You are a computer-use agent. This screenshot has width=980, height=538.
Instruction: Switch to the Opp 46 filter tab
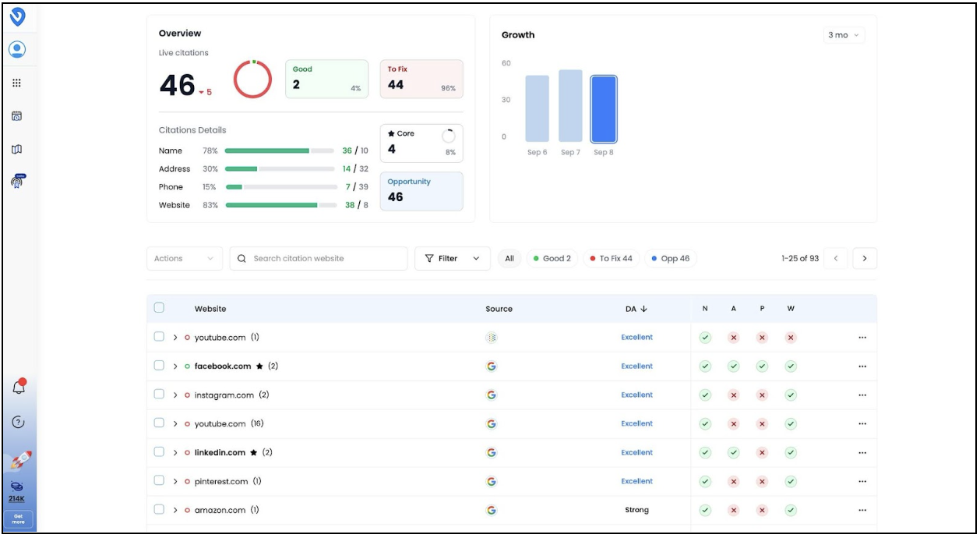[x=670, y=259]
